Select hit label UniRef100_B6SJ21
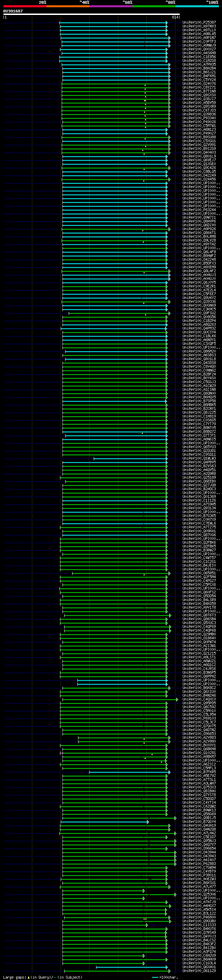The width and height of the screenshot is (222, 980). [199, 72]
